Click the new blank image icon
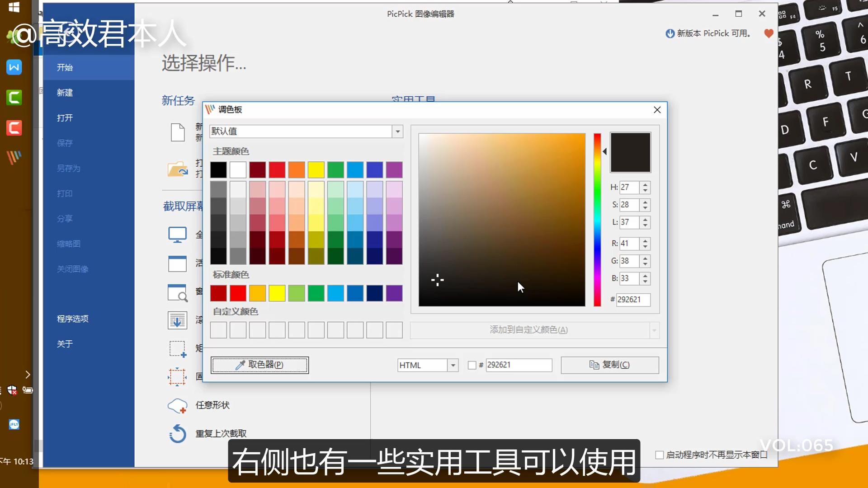868x488 pixels. coord(178,132)
